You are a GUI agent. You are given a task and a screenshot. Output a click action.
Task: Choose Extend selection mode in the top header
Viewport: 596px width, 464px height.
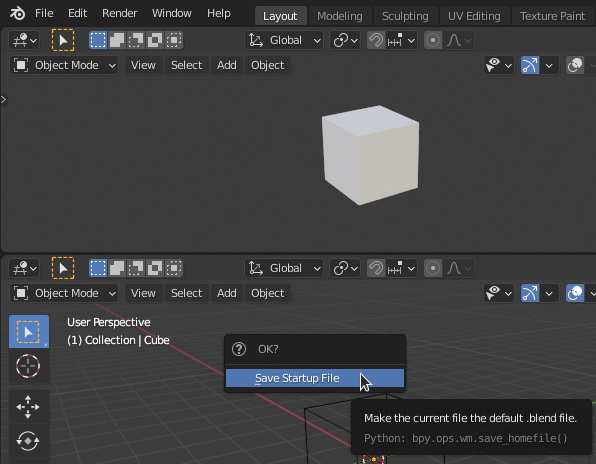click(117, 40)
